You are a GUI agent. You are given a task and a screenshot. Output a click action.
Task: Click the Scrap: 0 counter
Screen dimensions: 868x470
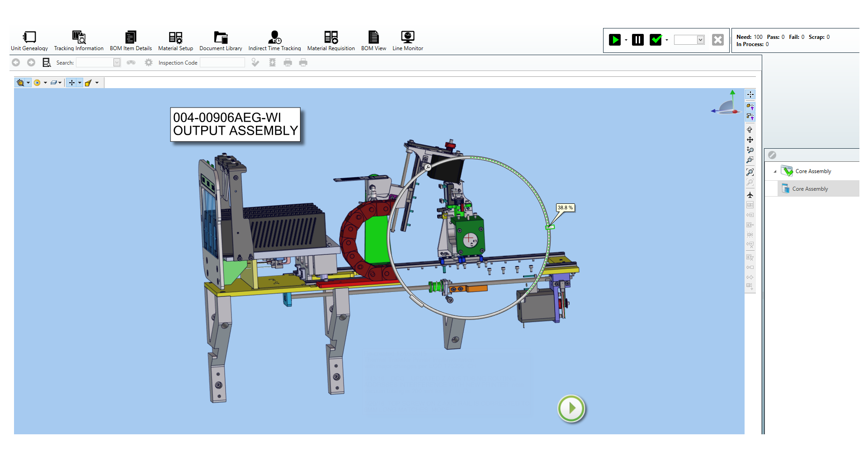point(819,37)
